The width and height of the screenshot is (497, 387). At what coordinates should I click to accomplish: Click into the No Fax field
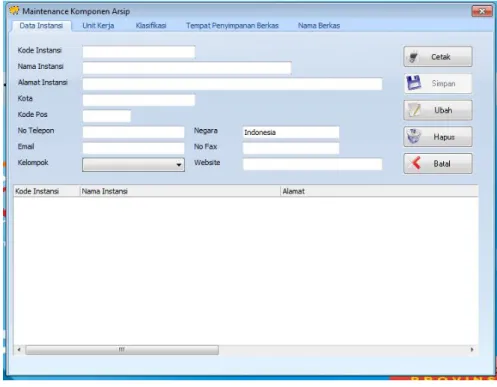point(291,148)
